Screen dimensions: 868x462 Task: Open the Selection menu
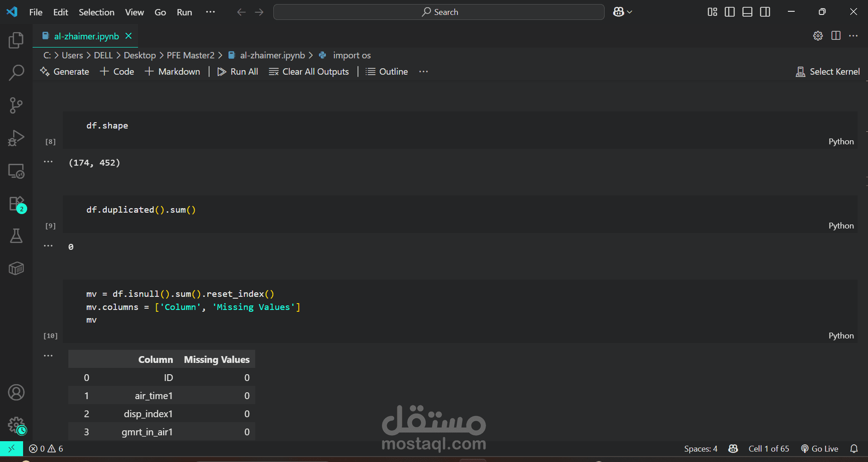click(96, 12)
